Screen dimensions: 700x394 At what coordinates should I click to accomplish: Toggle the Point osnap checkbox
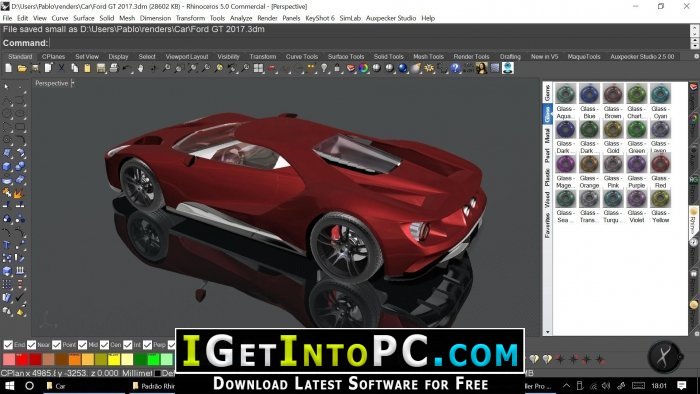click(56, 344)
